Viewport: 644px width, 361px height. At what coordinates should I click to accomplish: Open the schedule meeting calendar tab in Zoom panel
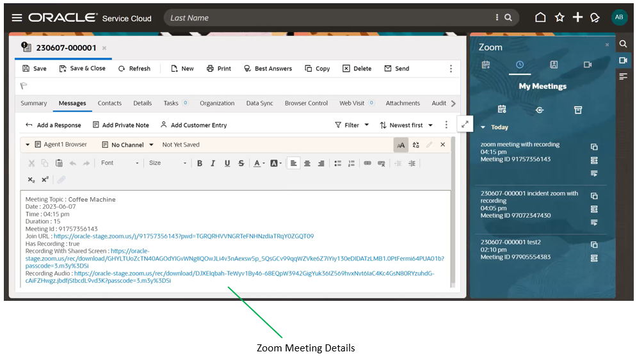click(486, 65)
